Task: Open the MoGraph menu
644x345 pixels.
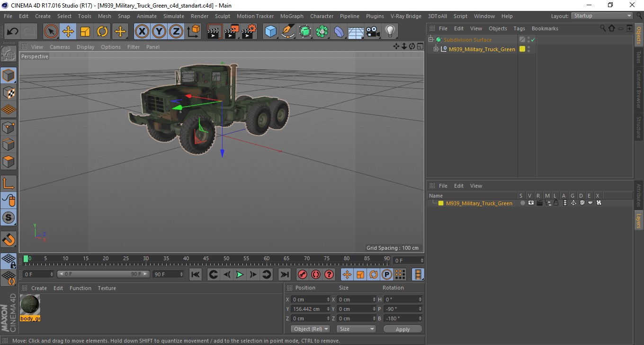Action: [x=292, y=16]
